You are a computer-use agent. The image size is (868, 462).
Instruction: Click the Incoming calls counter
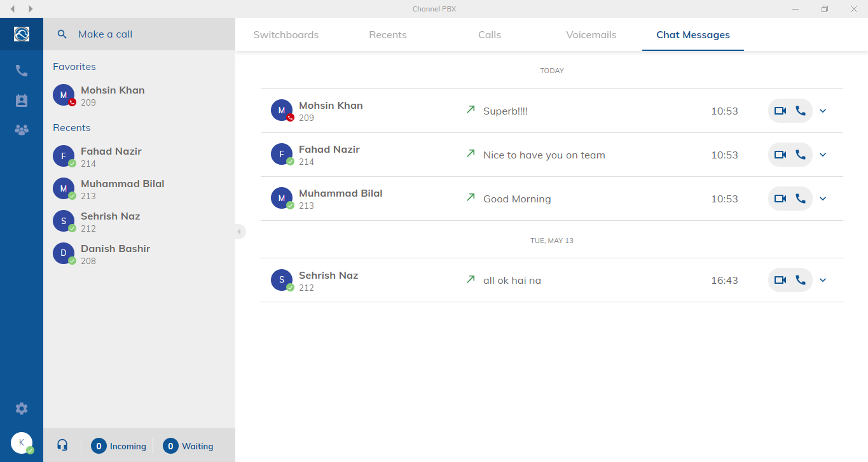tap(119, 446)
